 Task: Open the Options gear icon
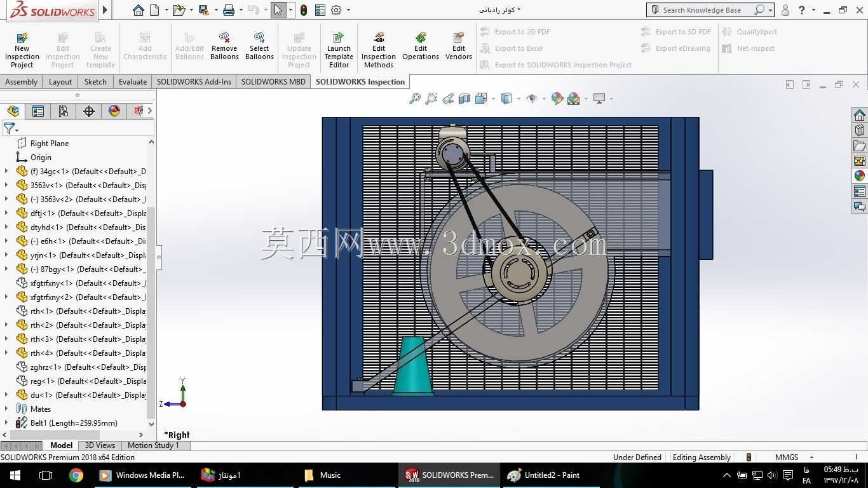tap(336, 10)
